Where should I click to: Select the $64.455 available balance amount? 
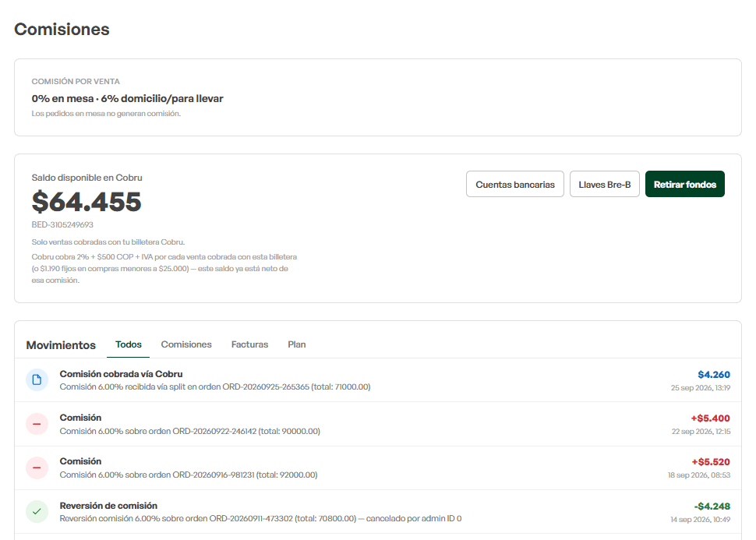pos(87,202)
